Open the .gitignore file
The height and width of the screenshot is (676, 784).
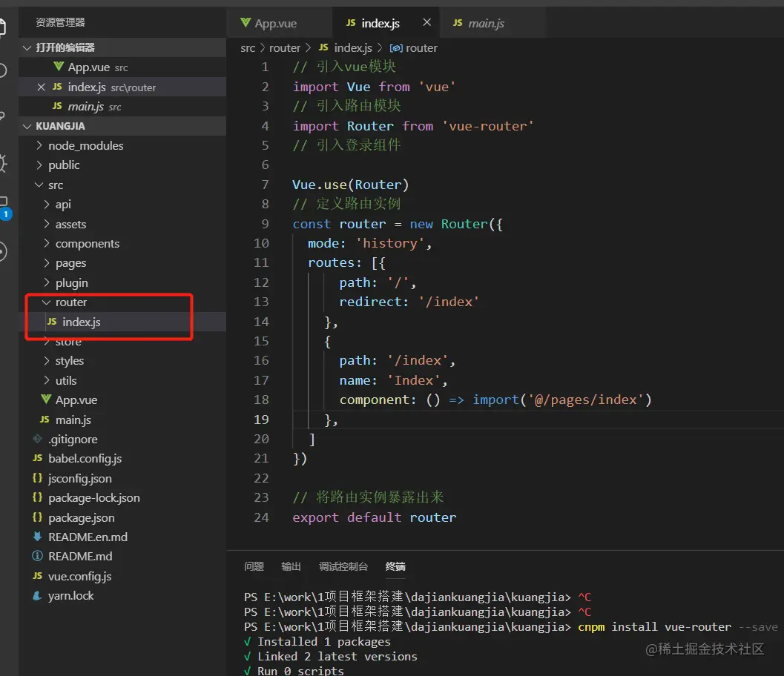coord(122,439)
